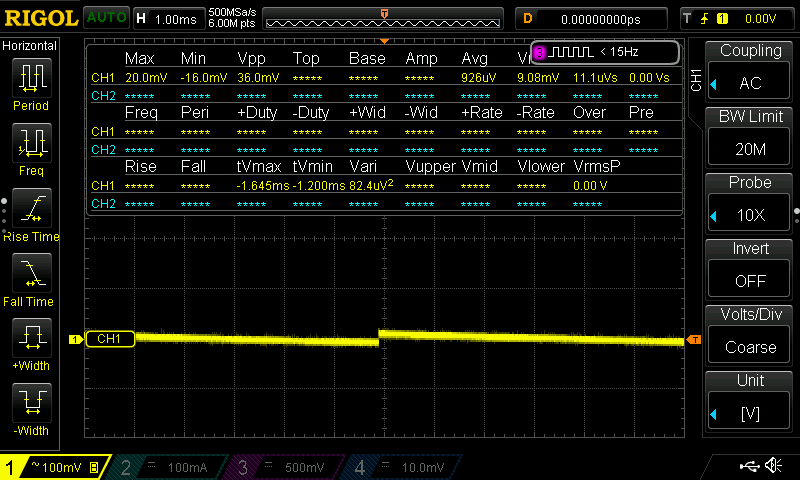800x480 pixels.
Task: Select the Rise Time measurement icon
Action: (32, 208)
